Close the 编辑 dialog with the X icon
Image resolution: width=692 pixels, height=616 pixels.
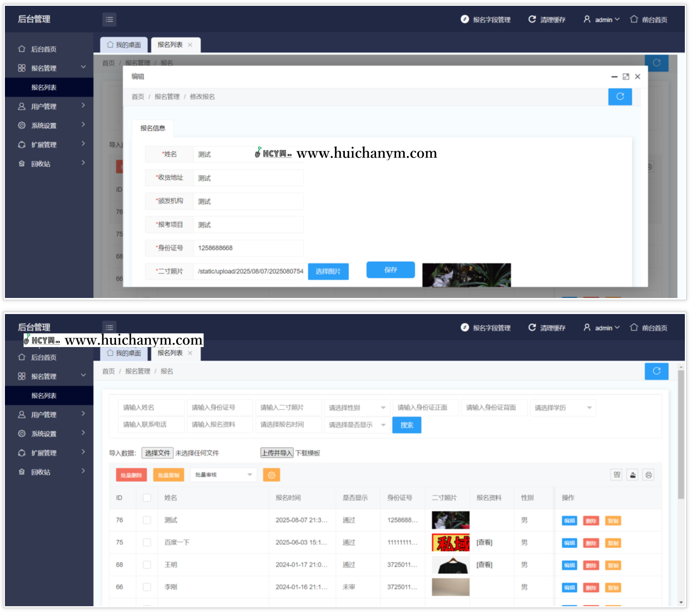638,77
